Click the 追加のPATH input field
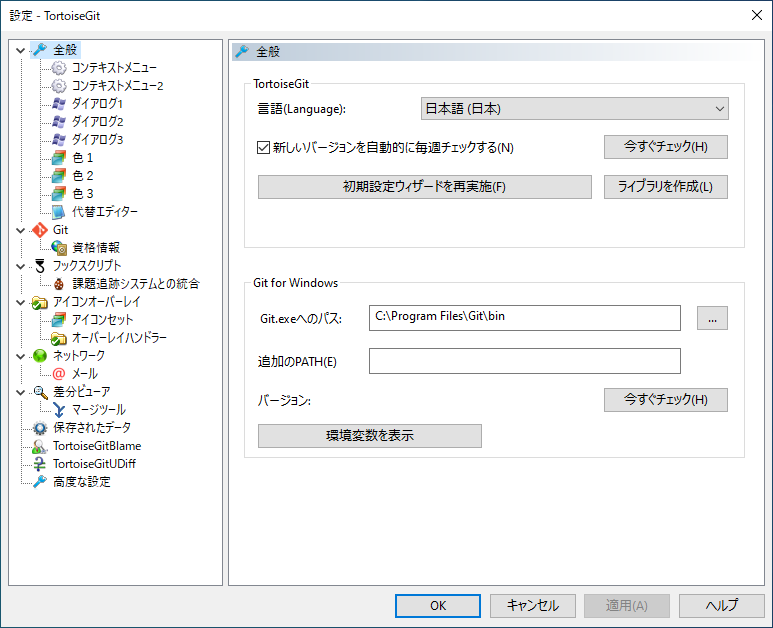This screenshot has height=628, width=773. (x=525, y=361)
